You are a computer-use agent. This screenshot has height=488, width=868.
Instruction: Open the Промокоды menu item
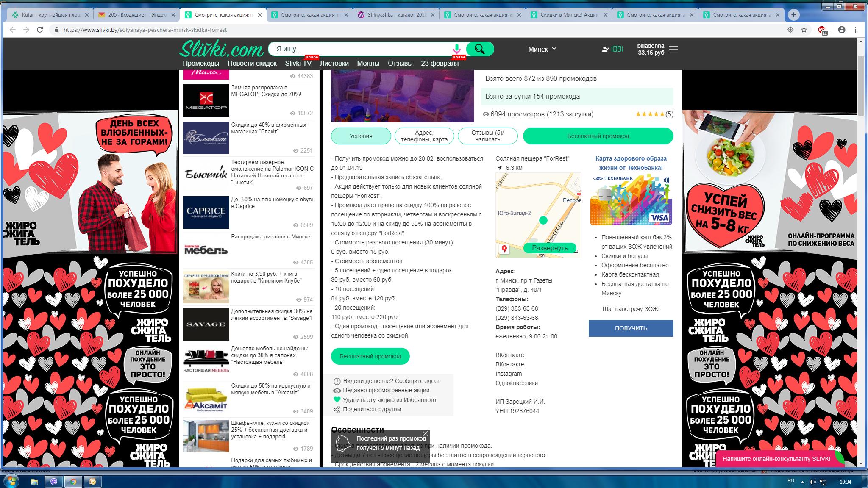[x=200, y=63]
